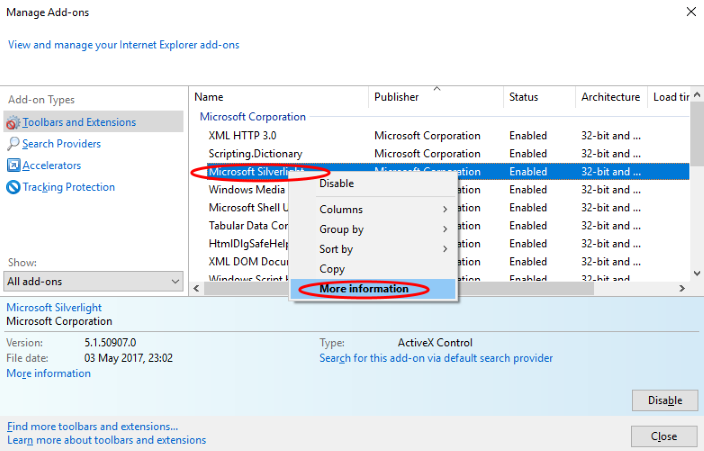This screenshot has height=451, width=704.
Task: Expand the Group by submenu
Action: (x=374, y=229)
